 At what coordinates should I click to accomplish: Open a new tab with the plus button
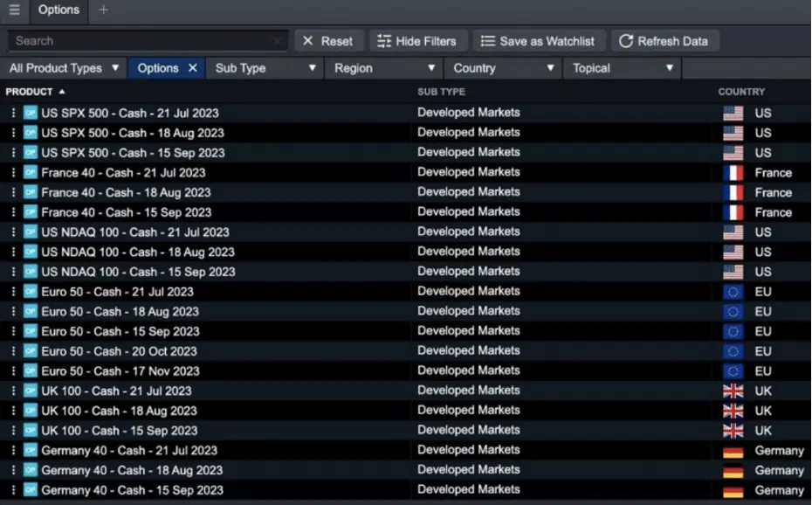coord(103,11)
